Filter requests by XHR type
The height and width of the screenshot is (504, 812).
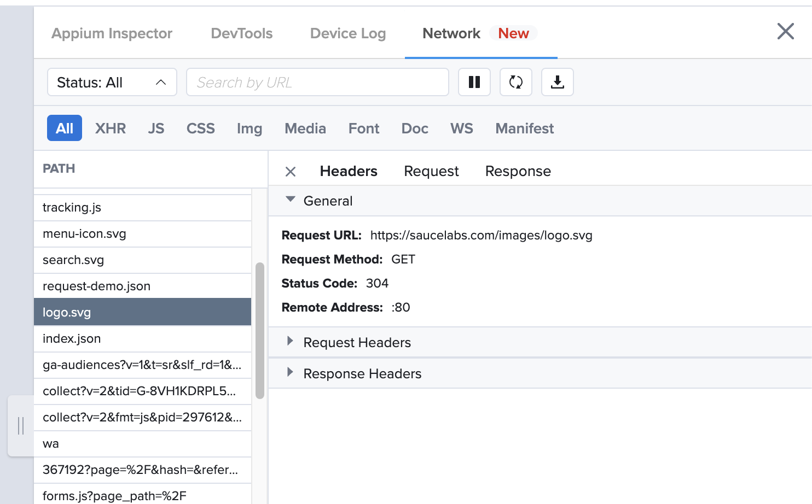tap(111, 128)
